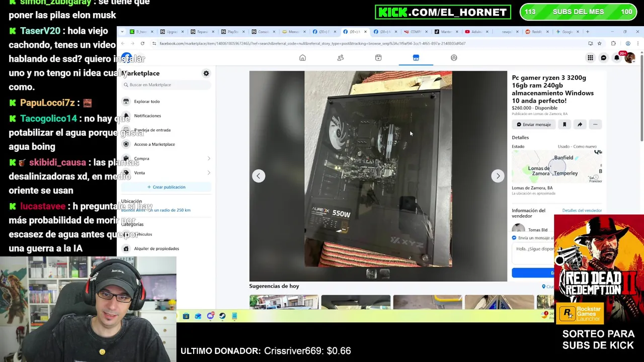Switch to the Google browser tab
The height and width of the screenshot is (362, 644).
pos(567,32)
